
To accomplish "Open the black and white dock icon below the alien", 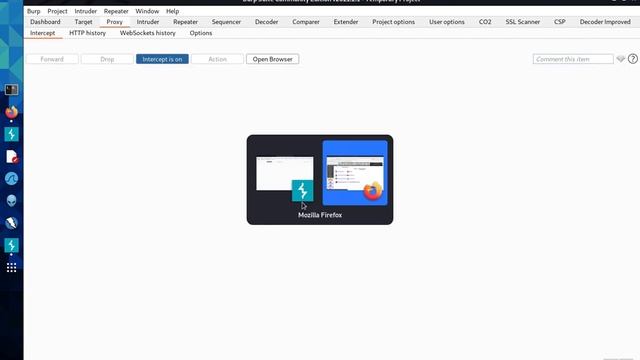I will 11,223.
